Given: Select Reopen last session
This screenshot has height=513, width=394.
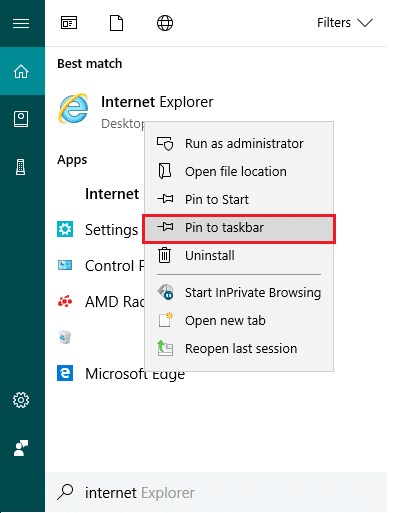Looking at the screenshot, I should coord(239,349).
